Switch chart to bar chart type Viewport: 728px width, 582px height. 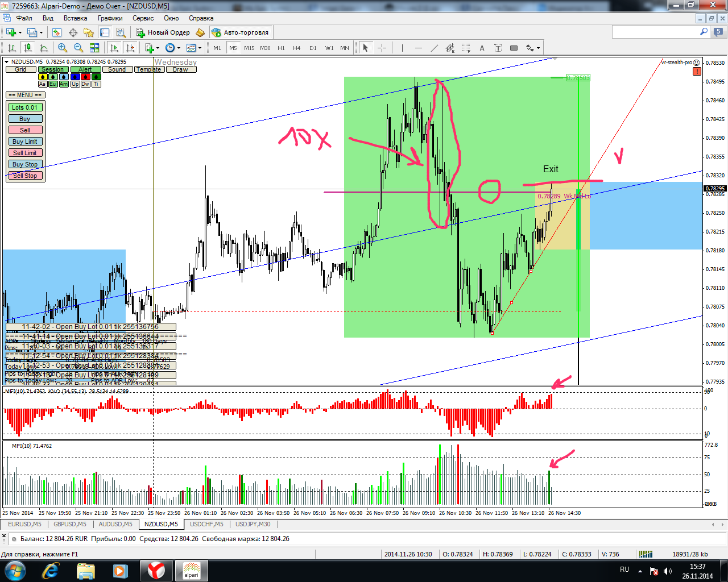click(11, 48)
